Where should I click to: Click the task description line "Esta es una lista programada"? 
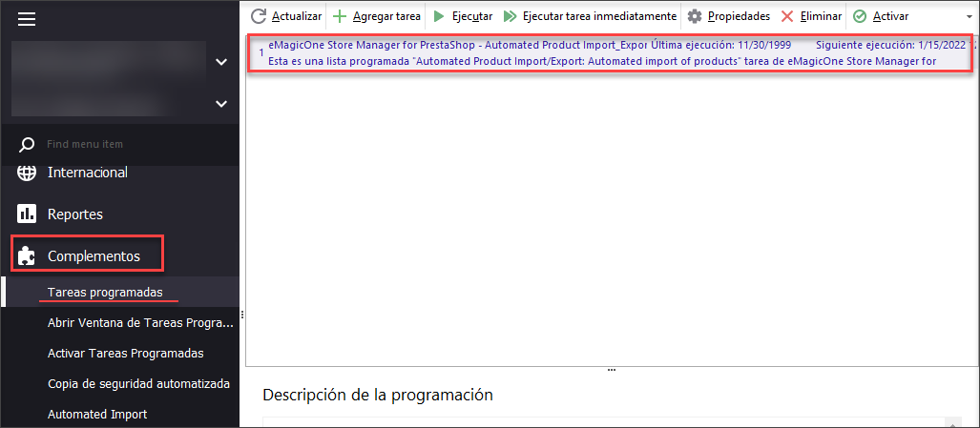tap(602, 61)
